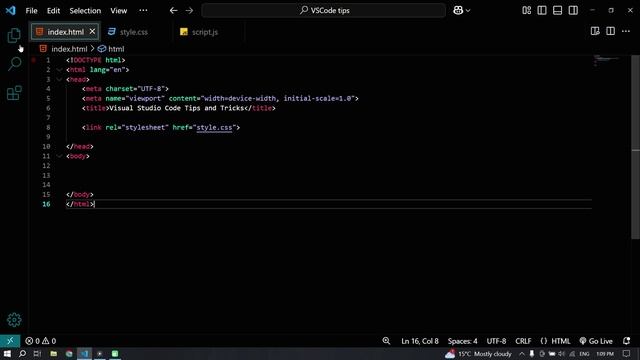Show hidden system tray icons
Screen dimensions: 640x360
[x=522, y=354]
